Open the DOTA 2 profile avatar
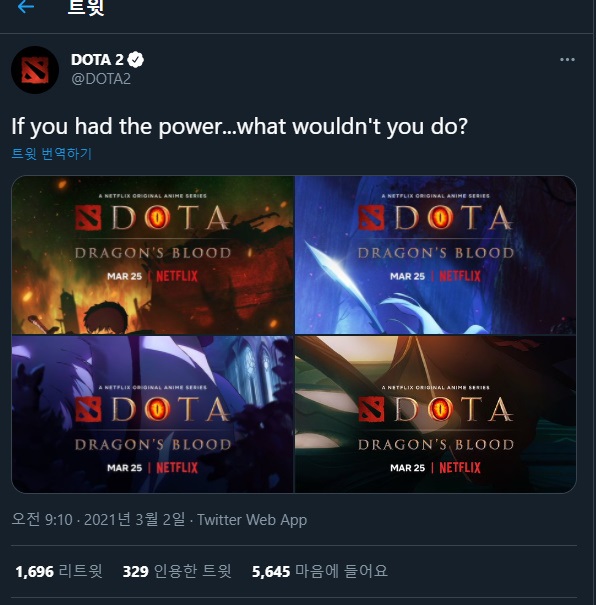Image resolution: width=596 pixels, height=605 pixels. [35, 70]
